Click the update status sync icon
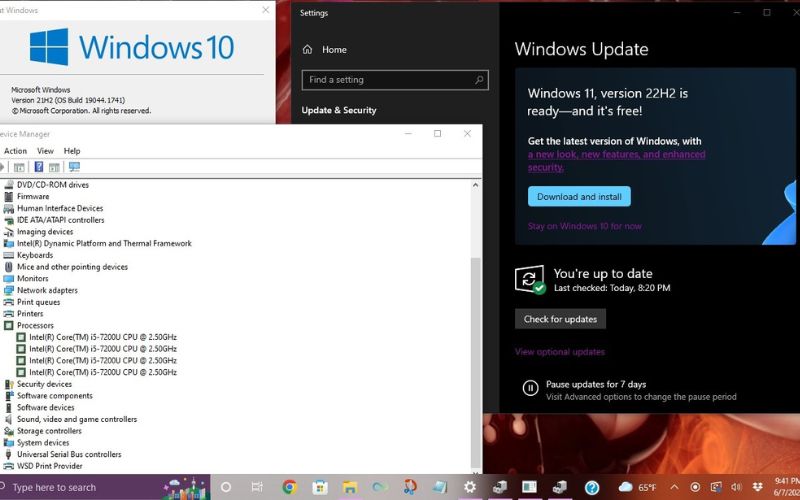This screenshot has width=800, height=500. 530,279
